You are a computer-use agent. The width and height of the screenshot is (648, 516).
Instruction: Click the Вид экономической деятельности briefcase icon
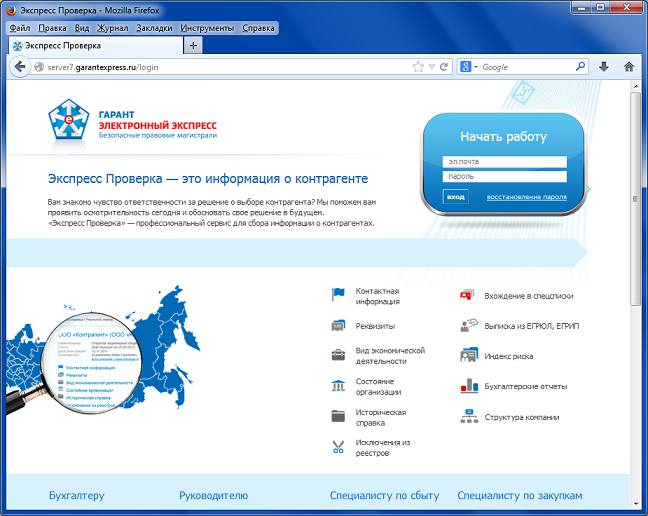(x=338, y=356)
